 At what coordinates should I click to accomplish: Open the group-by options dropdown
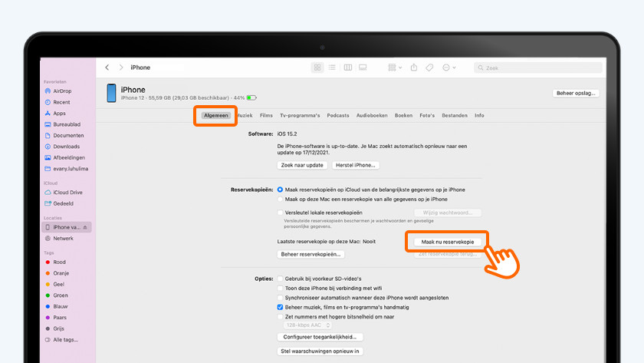coord(395,68)
